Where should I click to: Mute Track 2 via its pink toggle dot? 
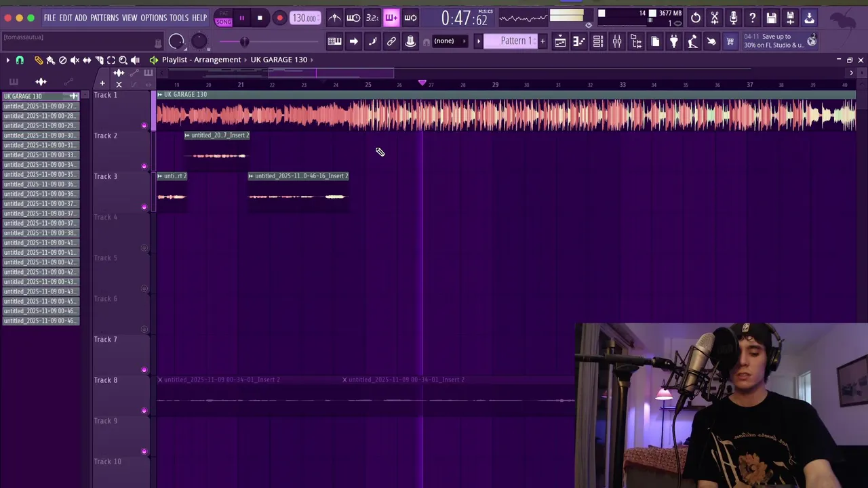click(x=144, y=166)
